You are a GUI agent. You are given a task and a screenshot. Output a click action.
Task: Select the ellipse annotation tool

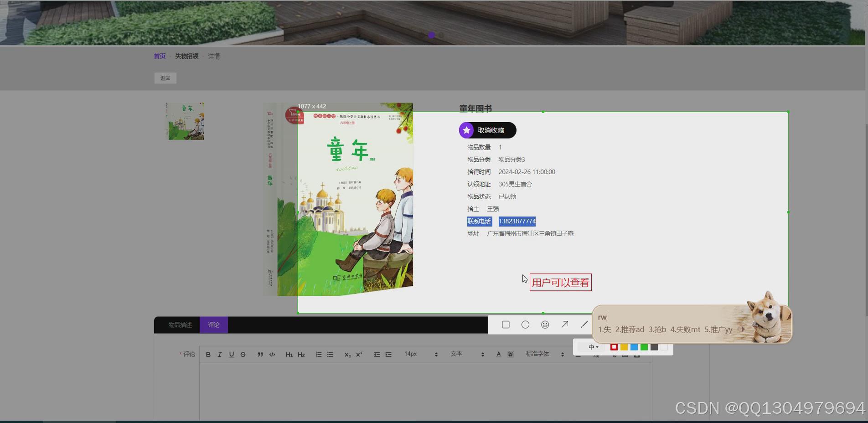(x=525, y=325)
